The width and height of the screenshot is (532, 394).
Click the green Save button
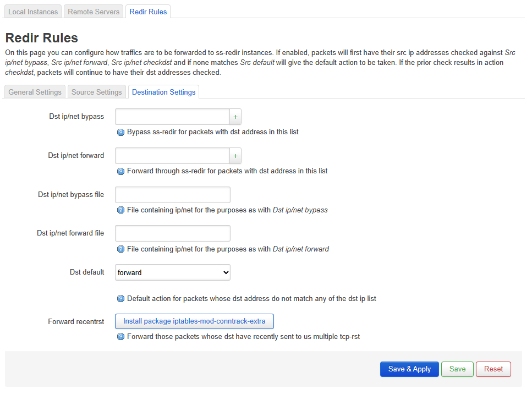pyautogui.click(x=457, y=369)
